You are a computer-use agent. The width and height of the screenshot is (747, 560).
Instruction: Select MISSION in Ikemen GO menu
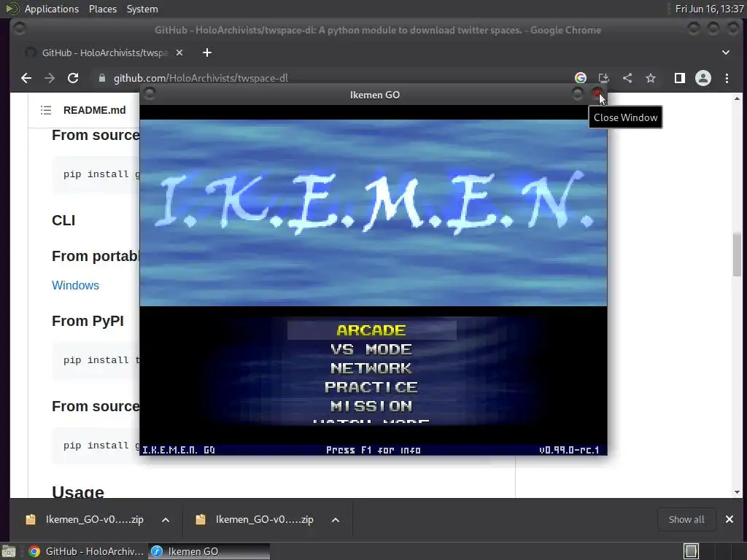(371, 406)
